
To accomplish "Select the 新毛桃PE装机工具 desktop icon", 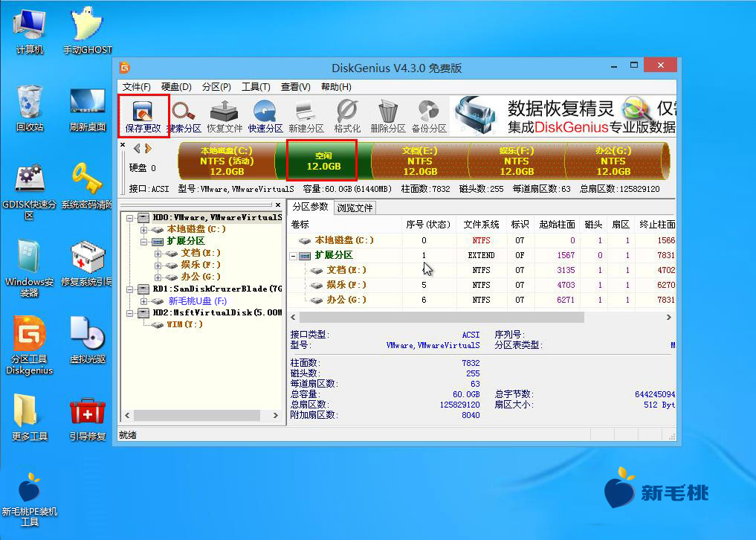I will (30, 500).
